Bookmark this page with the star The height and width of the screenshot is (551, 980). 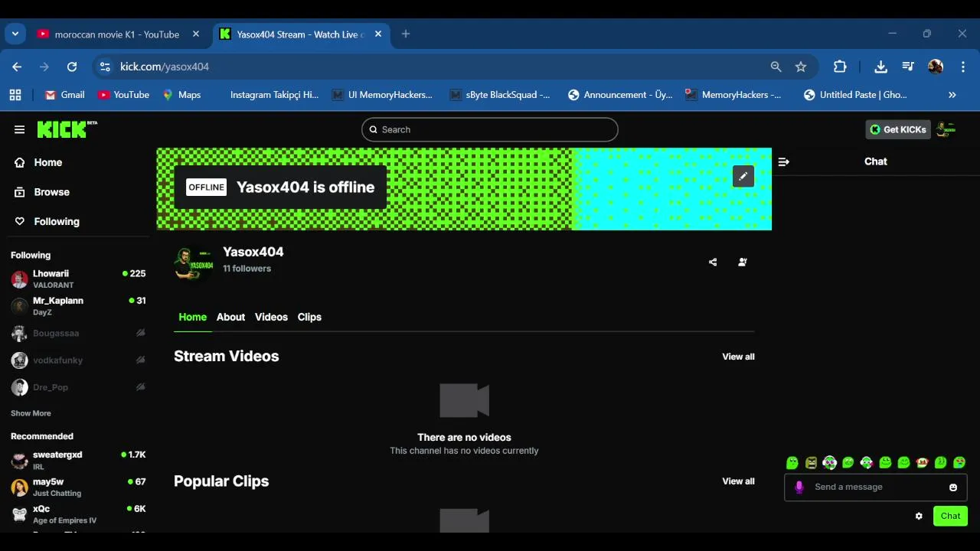(801, 67)
